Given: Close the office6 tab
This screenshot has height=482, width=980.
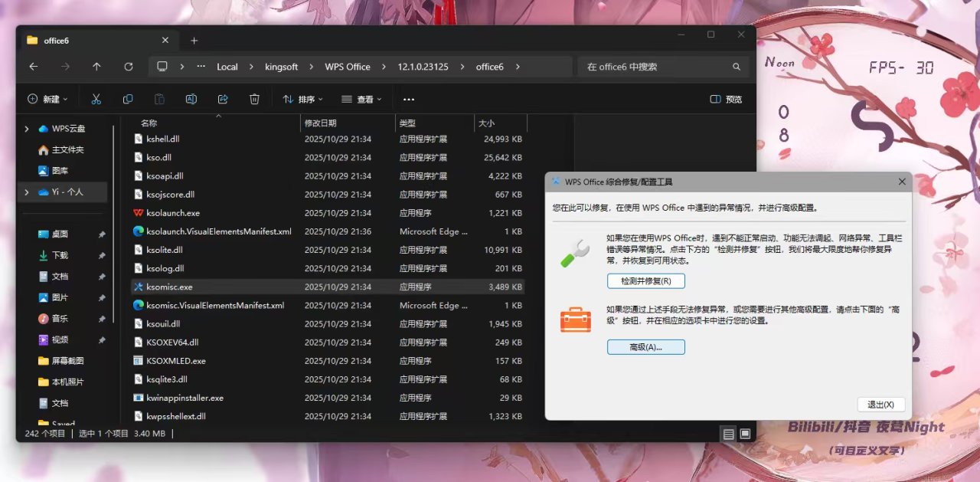Looking at the screenshot, I should click(165, 41).
